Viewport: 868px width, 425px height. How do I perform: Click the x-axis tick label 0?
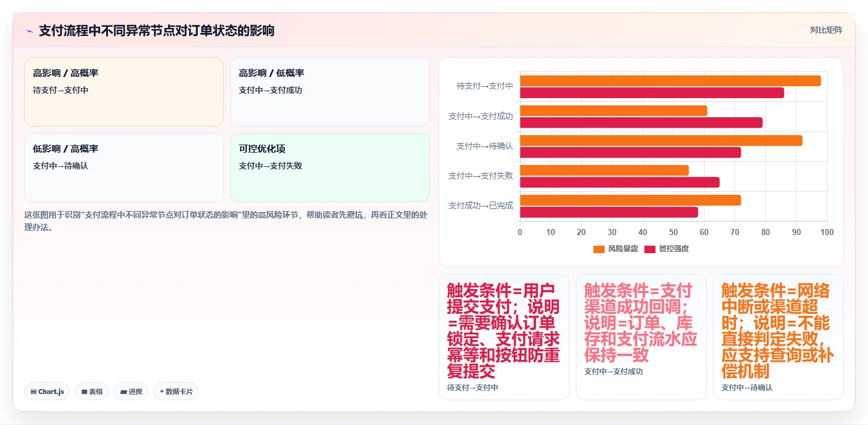[x=520, y=232]
